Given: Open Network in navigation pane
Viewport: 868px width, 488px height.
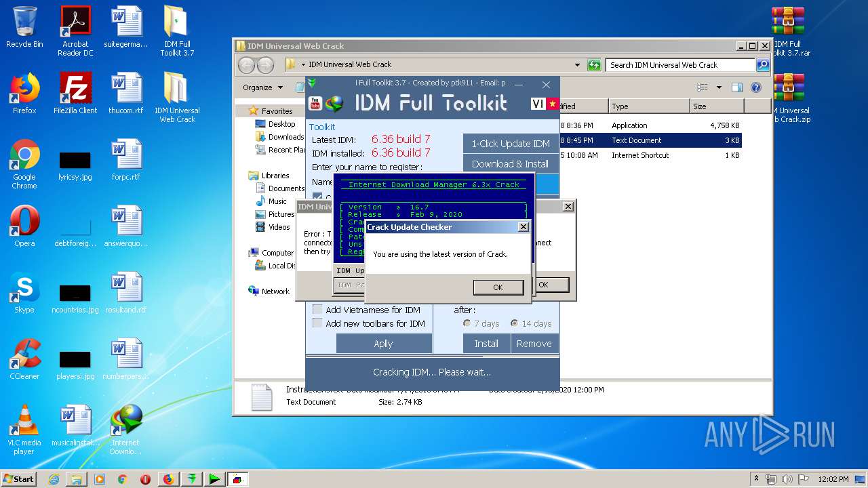Looking at the screenshot, I should (269, 291).
